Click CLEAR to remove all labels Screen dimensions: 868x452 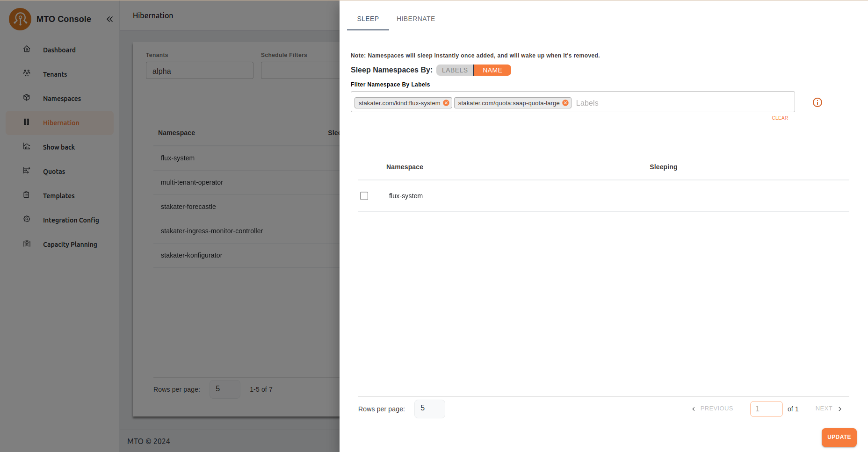[780, 118]
